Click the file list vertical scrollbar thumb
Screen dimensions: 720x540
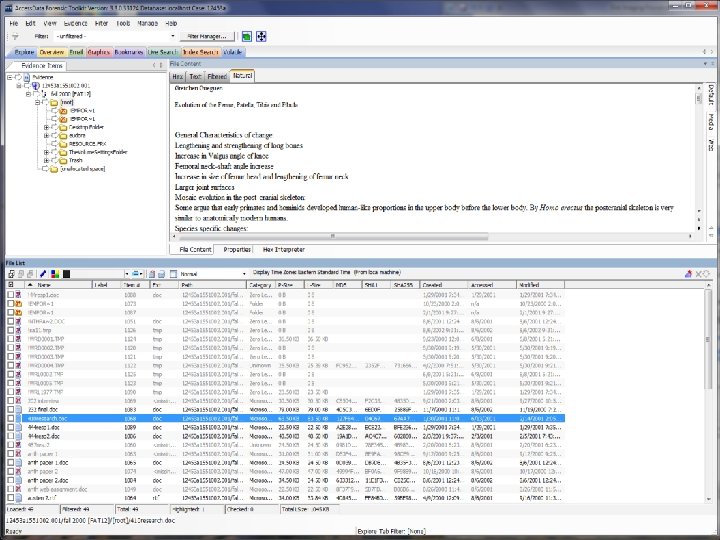tap(708, 340)
